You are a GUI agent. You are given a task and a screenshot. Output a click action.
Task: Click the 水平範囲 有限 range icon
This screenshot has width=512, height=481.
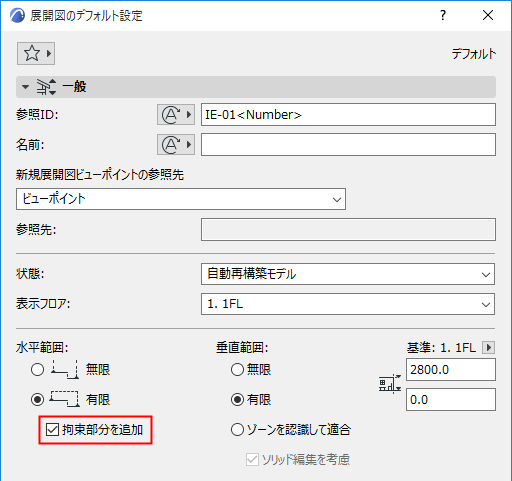[64, 399]
